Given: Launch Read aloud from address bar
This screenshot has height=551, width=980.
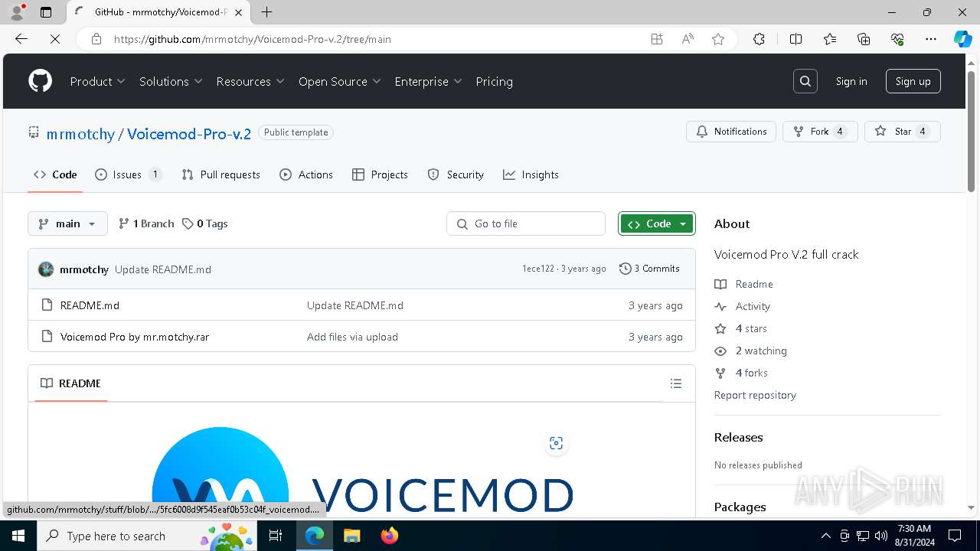Looking at the screenshot, I should click(688, 39).
